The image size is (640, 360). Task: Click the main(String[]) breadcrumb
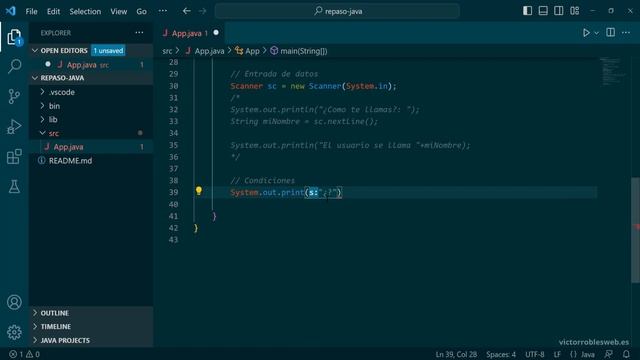pos(299,51)
